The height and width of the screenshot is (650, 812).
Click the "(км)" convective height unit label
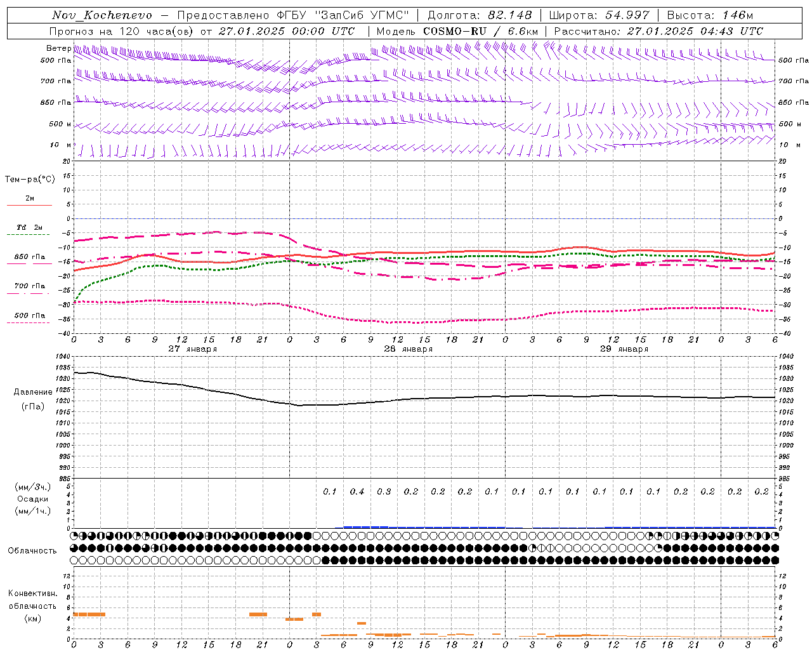point(33,618)
